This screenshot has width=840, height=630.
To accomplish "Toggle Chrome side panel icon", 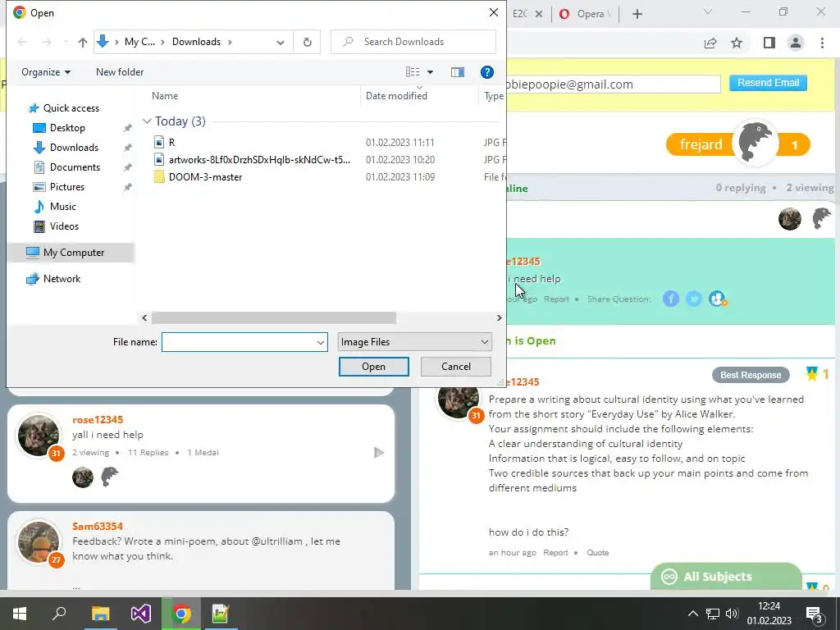I will click(769, 43).
